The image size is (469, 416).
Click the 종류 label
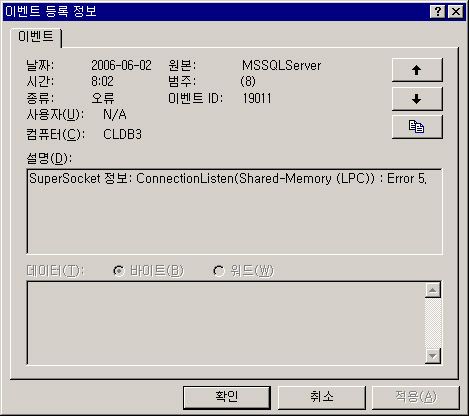click(40, 98)
